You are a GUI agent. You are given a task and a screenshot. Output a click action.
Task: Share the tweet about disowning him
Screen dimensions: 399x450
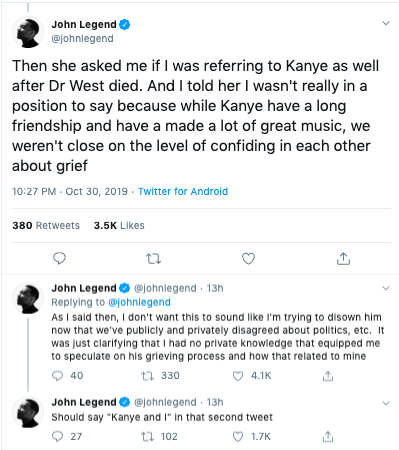(328, 376)
